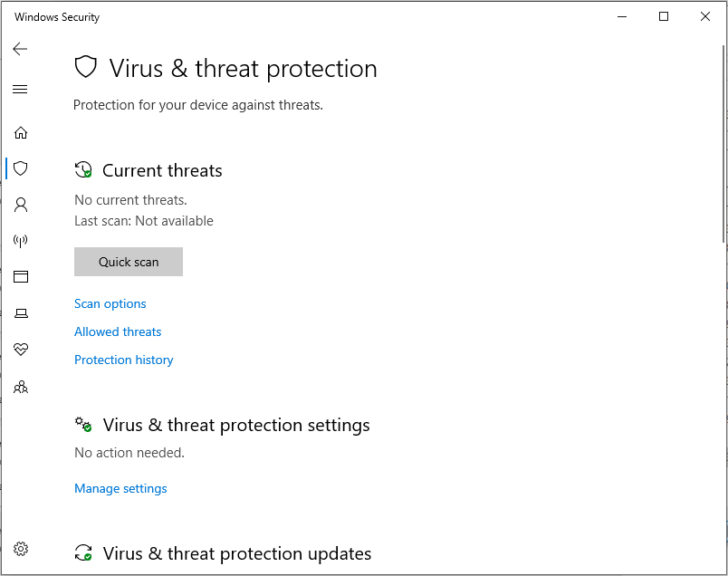Start a Quick scan
This screenshot has width=728, height=576.
point(129,262)
